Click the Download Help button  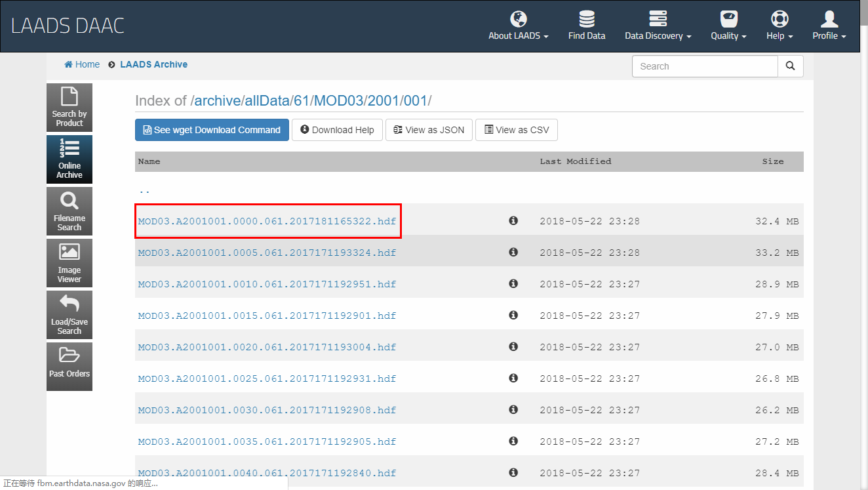click(337, 130)
